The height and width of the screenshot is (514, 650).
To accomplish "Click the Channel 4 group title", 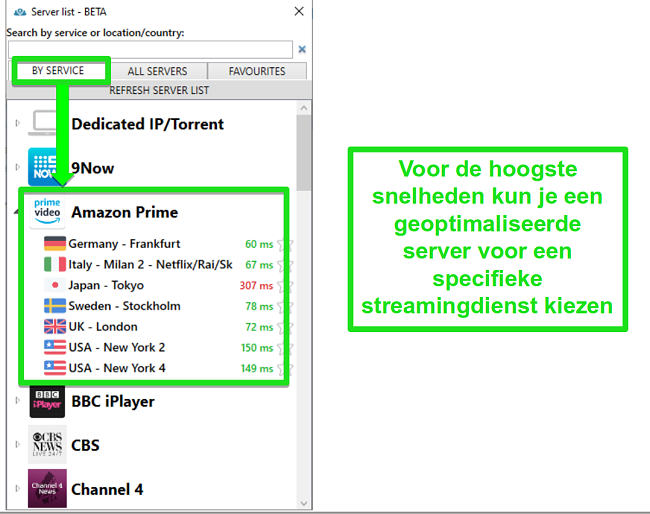I will (x=107, y=489).
